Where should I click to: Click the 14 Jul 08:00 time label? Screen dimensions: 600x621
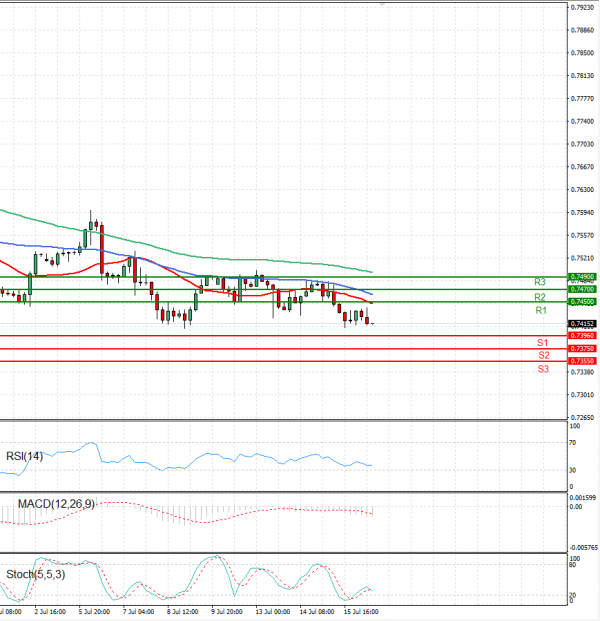coord(316,612)
